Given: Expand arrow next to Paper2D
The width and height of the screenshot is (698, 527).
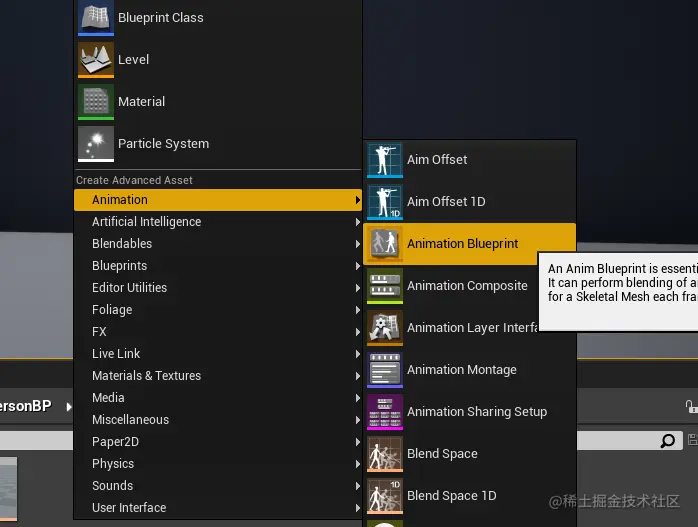Looking at the screenshot, I should (357, 442).
